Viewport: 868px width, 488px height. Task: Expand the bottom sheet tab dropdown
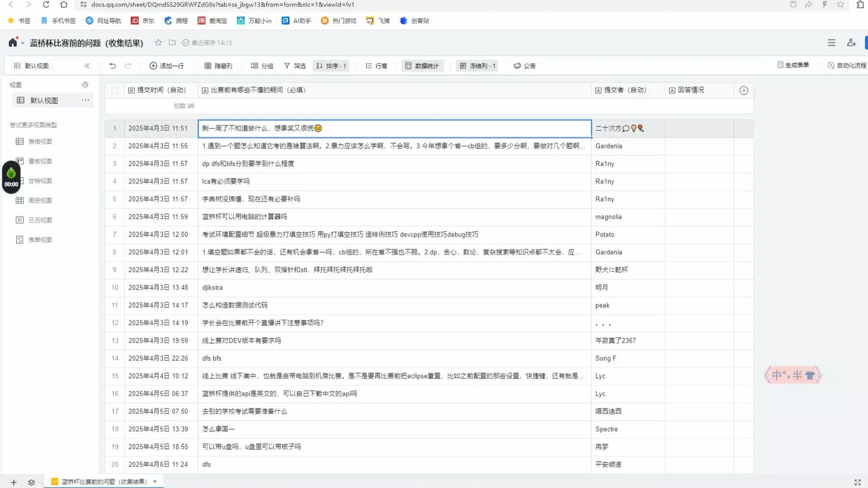point(154,482)
